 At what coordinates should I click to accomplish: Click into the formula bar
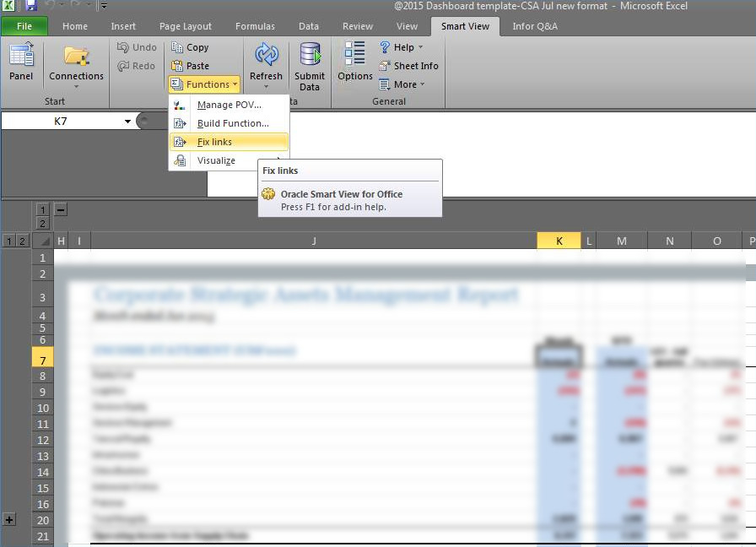(481, 154)
